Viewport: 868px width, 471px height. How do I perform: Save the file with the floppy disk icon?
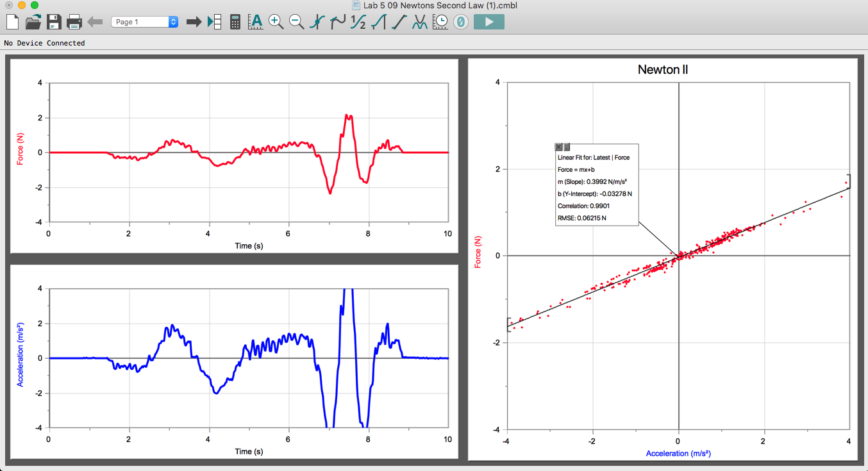pyautogui.click(x=53, y=22)
